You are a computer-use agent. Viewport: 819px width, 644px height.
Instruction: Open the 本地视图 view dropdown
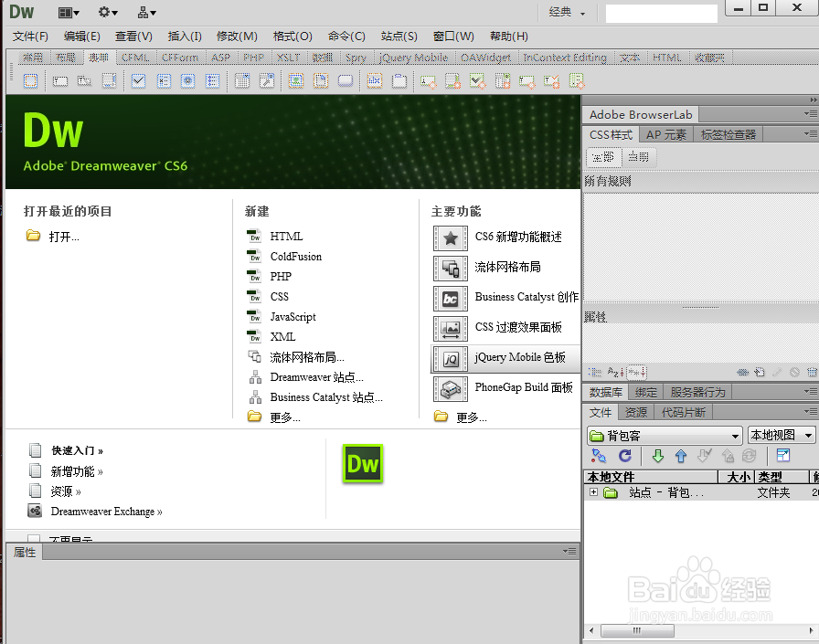tap(782, 435)
